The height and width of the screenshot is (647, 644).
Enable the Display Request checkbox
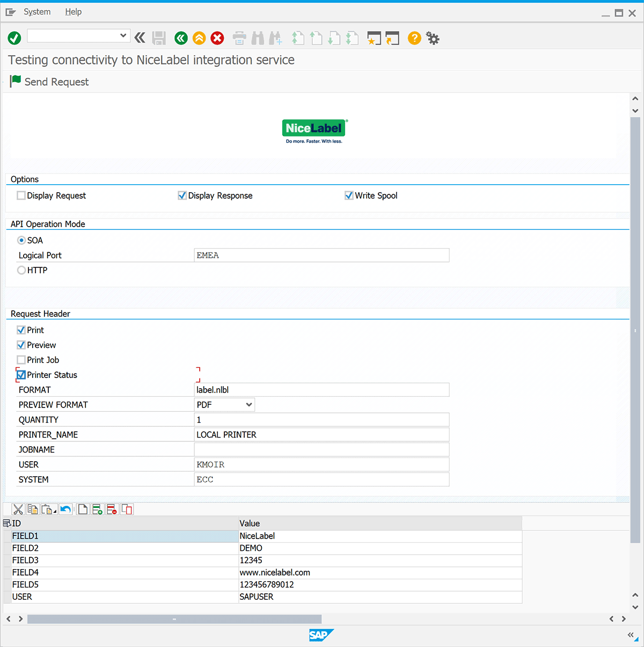[20, 195]
